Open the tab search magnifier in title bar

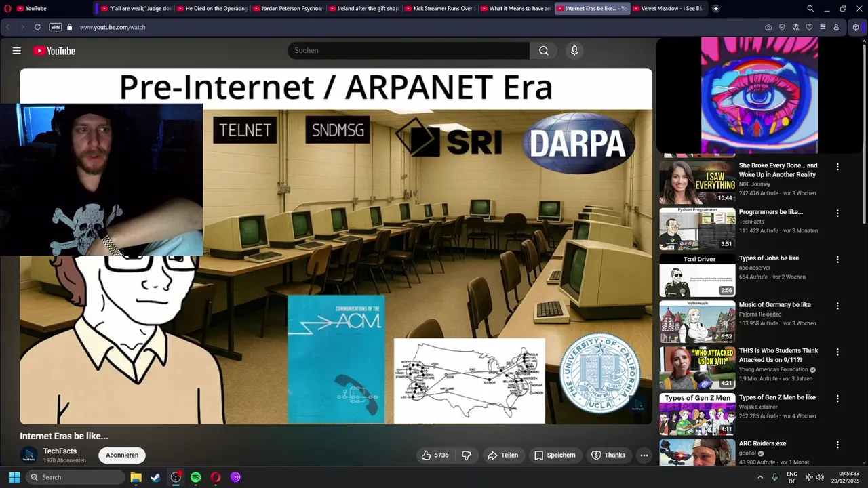[x=810, y=9]
